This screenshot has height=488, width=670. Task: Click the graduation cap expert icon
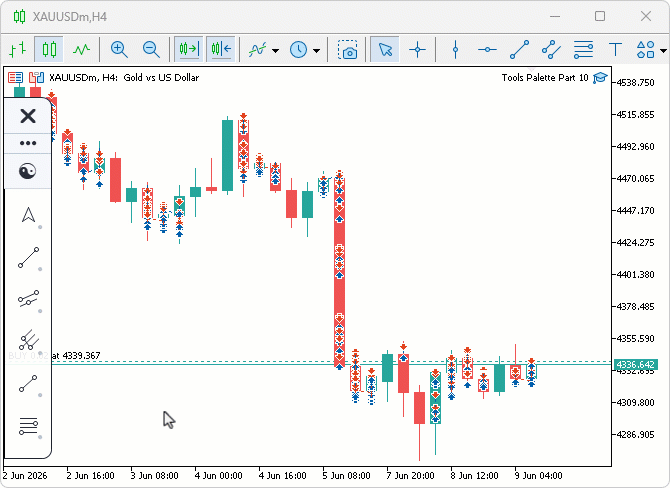coord(600,78)
